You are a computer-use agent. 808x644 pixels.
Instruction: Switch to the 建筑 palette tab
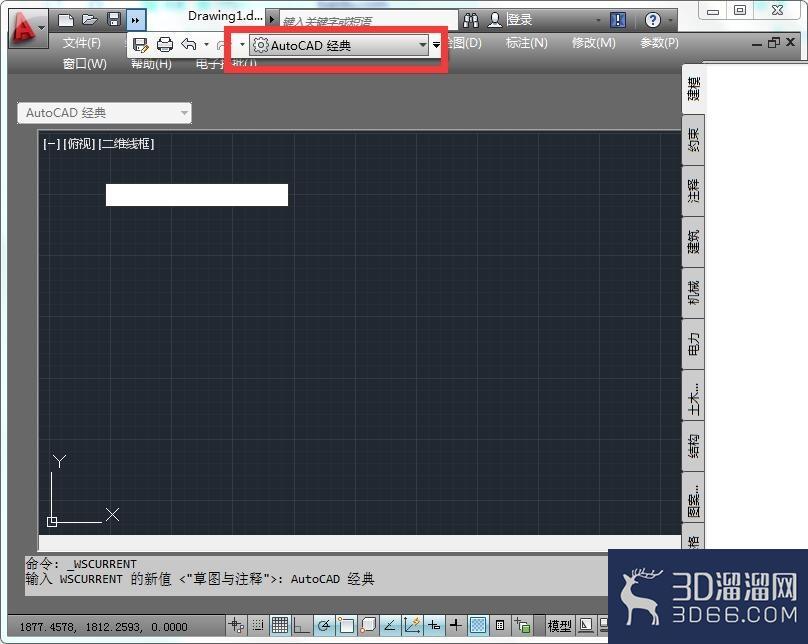[x=694, y=242]
